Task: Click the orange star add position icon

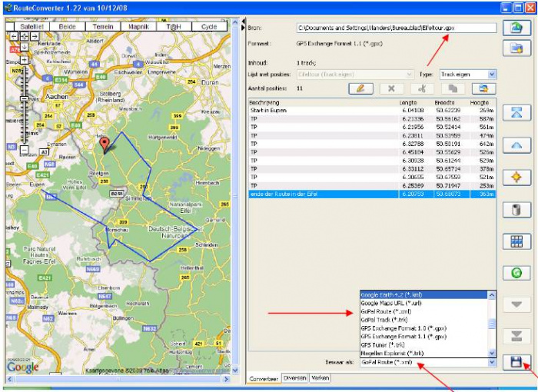Action: [516, 177]
